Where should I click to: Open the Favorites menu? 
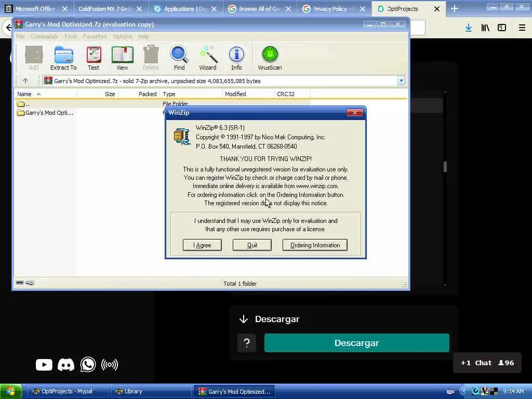[x=95, y=36]
